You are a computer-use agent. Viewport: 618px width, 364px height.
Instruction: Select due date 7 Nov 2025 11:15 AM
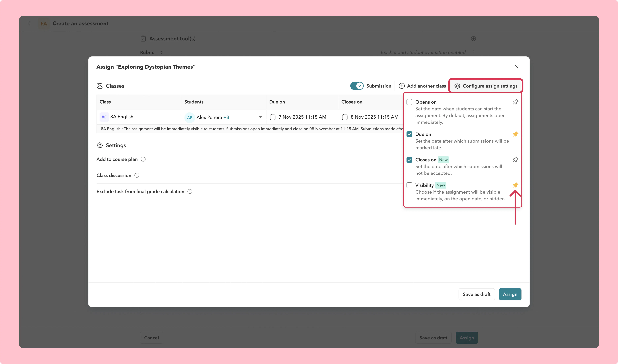point(302,117)
